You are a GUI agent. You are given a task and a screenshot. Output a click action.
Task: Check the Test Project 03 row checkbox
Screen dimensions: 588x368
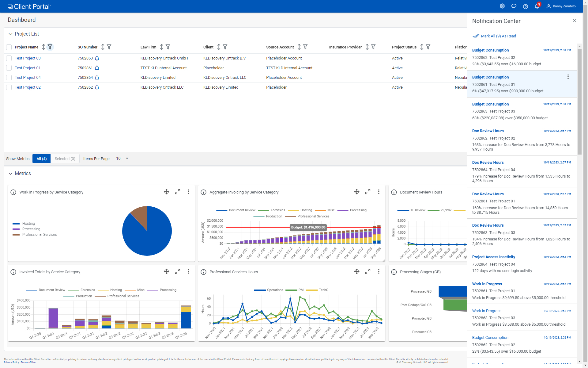pyautogui.click(x=9, y=58)
